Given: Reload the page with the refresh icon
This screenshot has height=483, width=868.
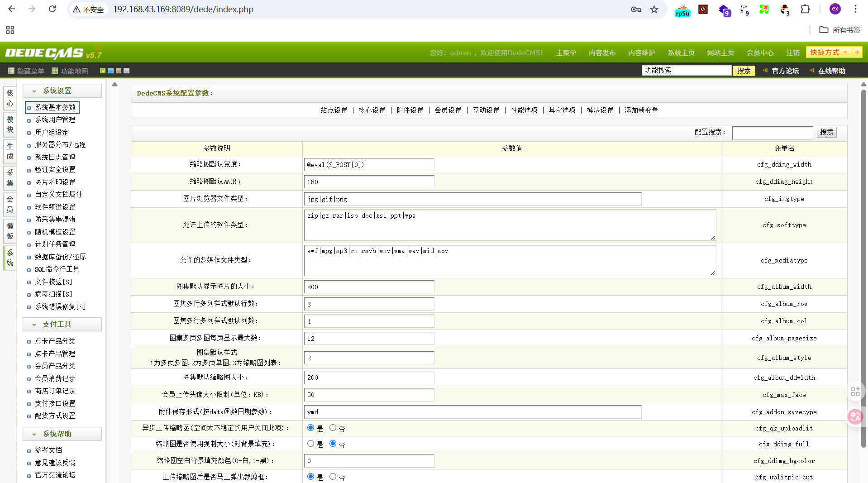Looking at the screenshot, I should 52,9.
